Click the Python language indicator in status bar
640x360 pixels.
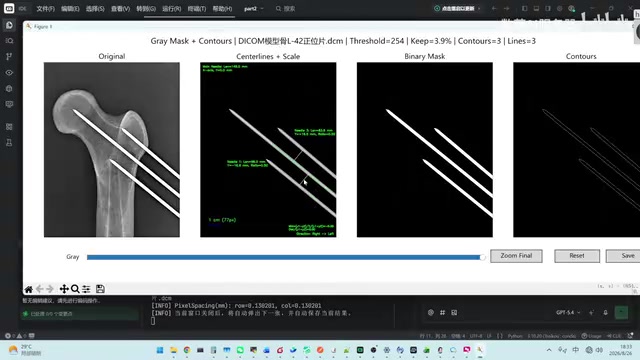click(515, 336)
